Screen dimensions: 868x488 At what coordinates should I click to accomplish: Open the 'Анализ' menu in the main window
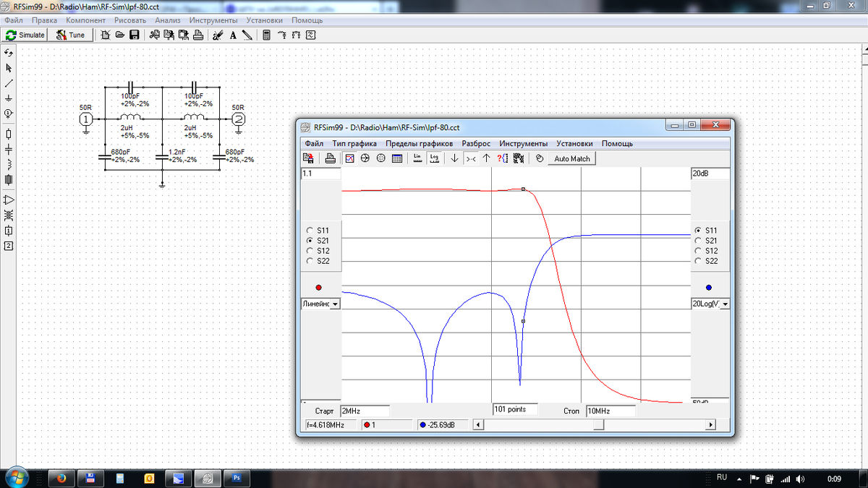click(167, 20)
